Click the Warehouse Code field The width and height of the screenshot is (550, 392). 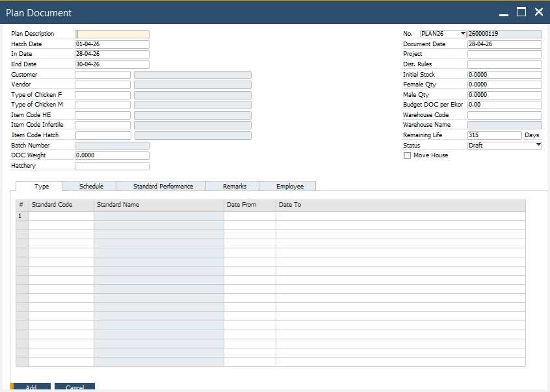504,114
